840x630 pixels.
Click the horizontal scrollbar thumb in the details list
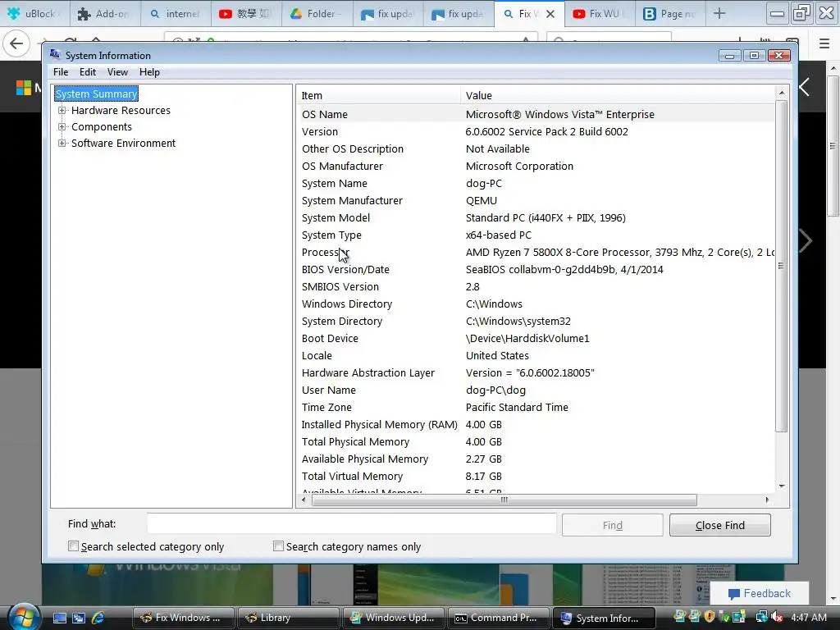pos(504,500)
